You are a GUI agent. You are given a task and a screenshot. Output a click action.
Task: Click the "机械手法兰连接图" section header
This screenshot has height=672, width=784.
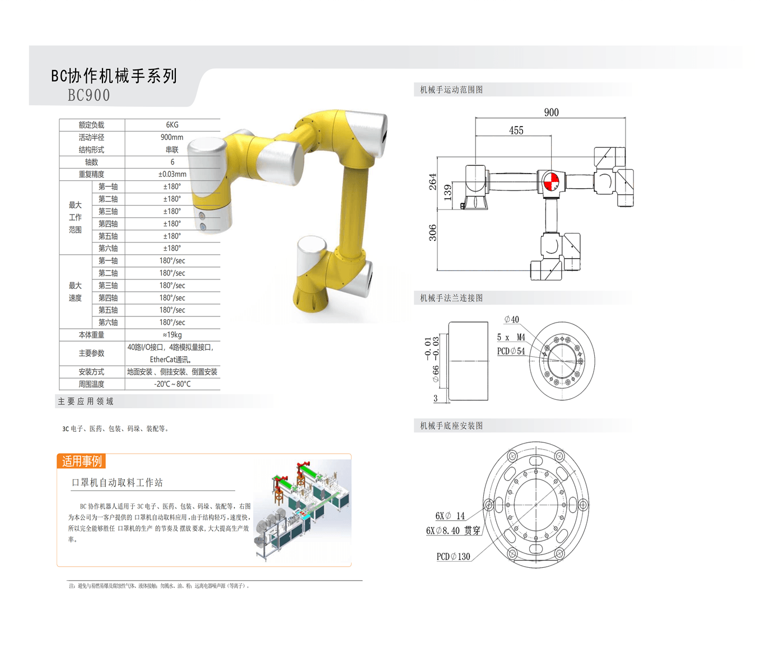pos(451,298)
